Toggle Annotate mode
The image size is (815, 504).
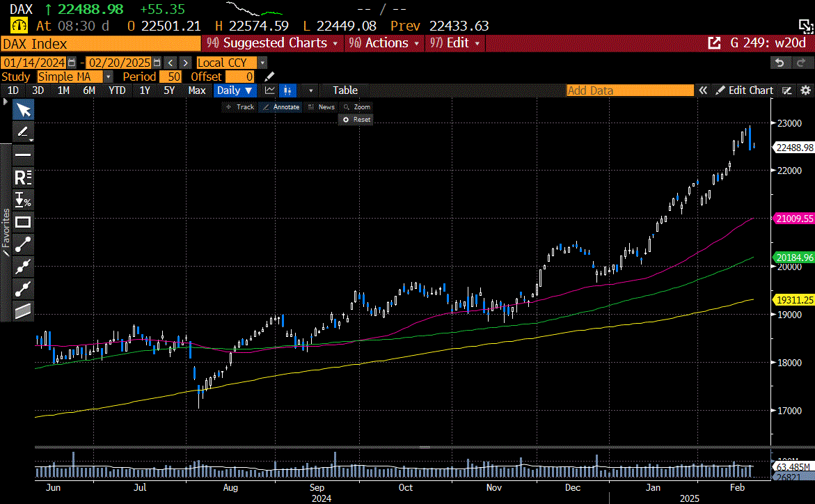tap(281, 107)
